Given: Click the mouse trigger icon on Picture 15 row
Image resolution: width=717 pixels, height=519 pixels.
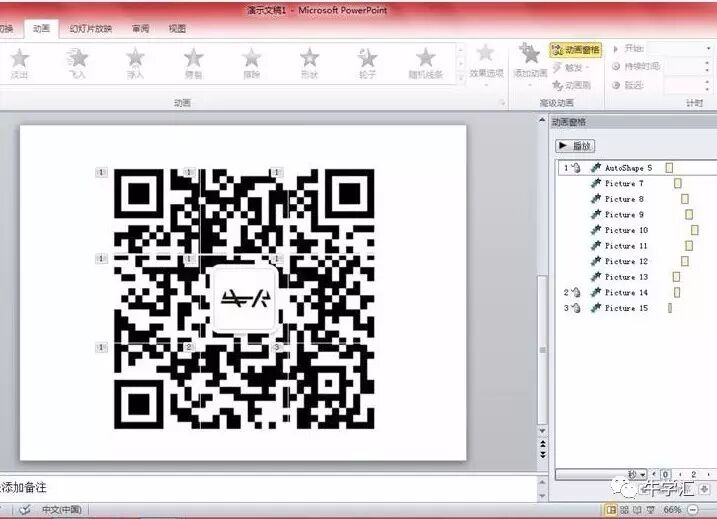Looking at the screenshot, I should pyautogui.click(x=576, y=308).
